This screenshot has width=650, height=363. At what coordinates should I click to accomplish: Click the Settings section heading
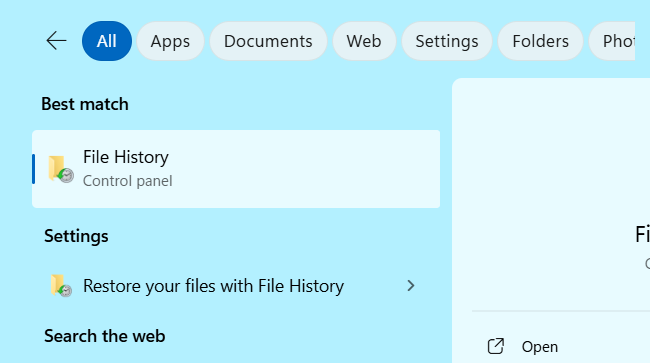point(76,236)
